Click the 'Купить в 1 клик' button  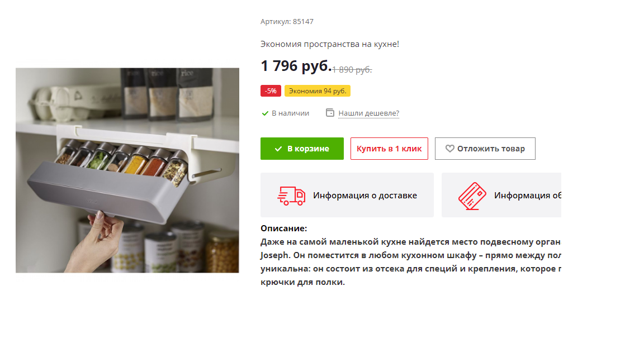[x=389, y=149]
